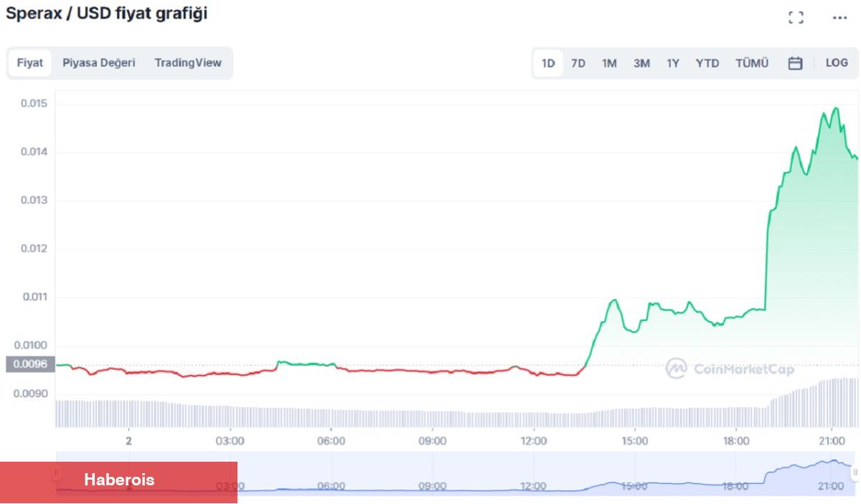Screen dimensions: 861x504
Task: Click the 15:00 time axis label
Action: (x=635, y=441)
